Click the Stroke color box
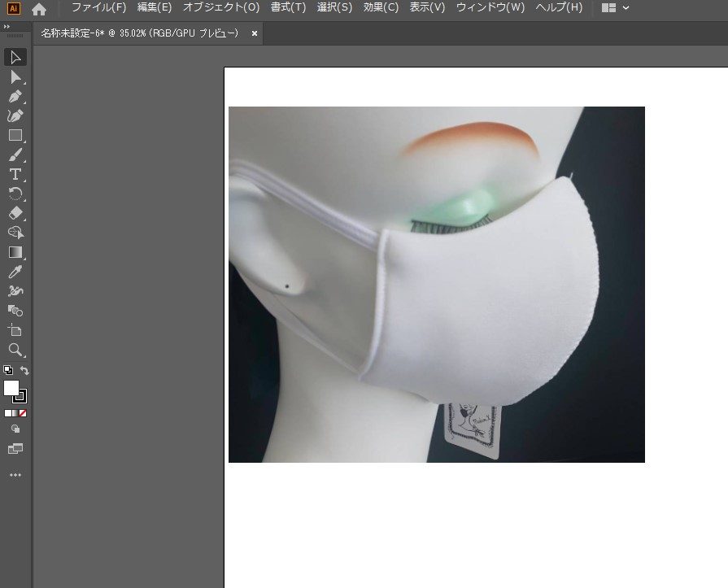The height and width of the screenshot is (588, 728). point(20,396)
